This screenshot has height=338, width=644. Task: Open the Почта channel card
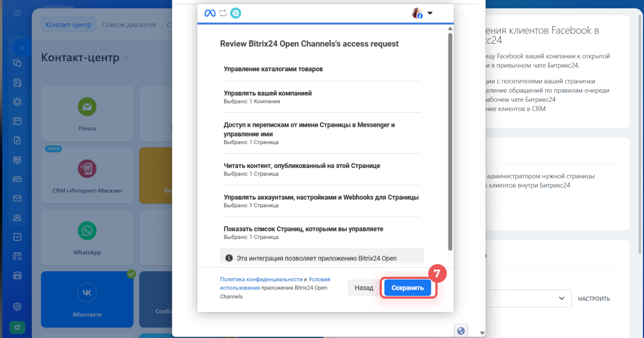(x=87, y=114)
